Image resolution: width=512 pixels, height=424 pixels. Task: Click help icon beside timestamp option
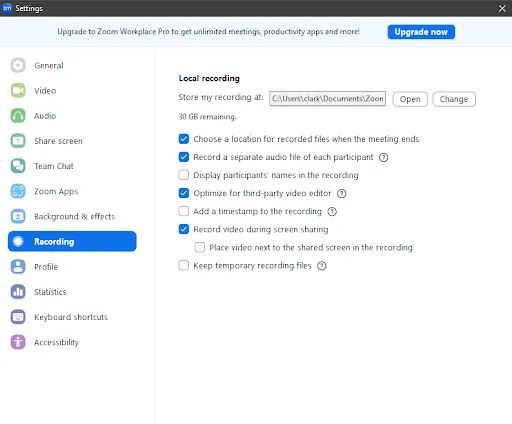(x=332, y=211)
